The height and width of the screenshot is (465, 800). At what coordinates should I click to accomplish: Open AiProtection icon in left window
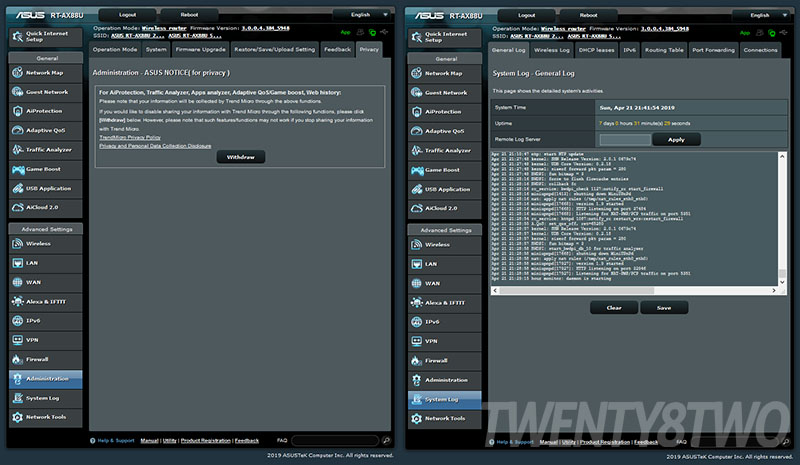17,111
